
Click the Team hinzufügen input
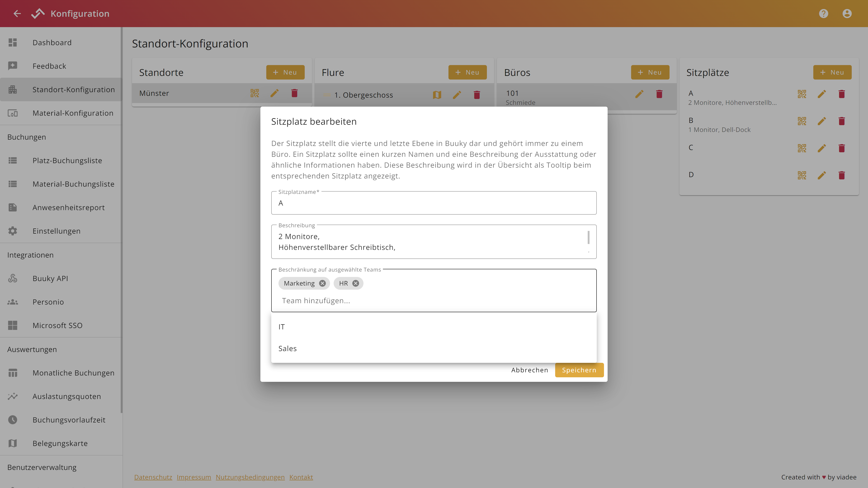434,301
